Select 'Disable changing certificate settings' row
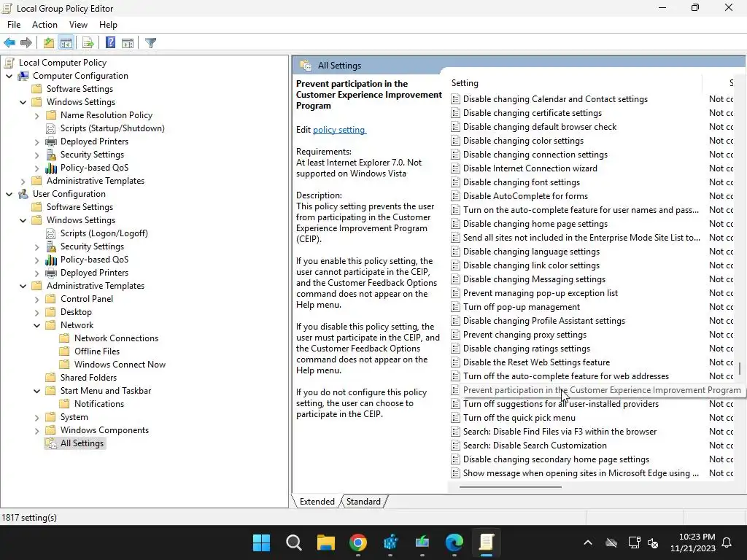 click(532, 113)
